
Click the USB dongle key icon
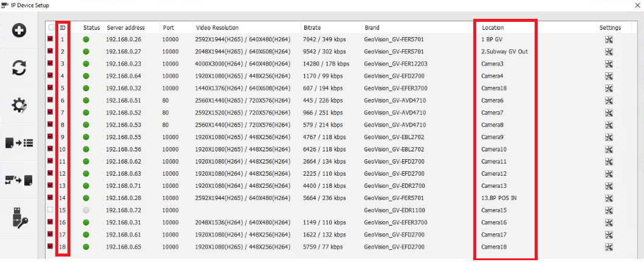tap(19, 217)
